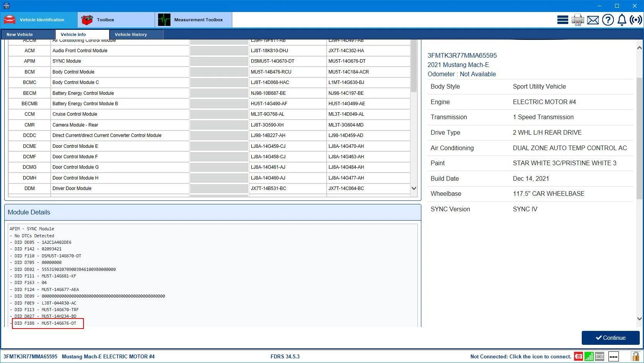Click the open padlock icon
644x363 pixels.
click(x=635, y=356)
